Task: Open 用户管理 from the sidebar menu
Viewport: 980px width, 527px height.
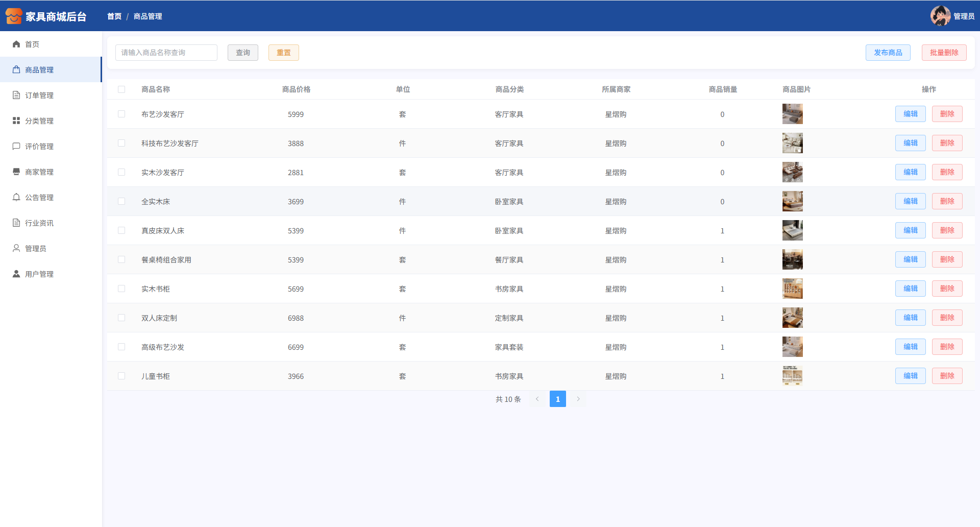Action: click(39, 274)
